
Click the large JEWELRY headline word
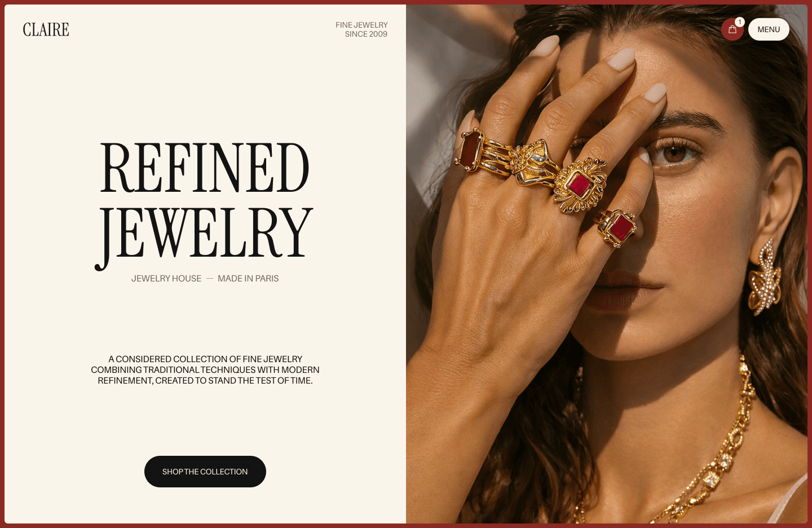click(204, 233)
